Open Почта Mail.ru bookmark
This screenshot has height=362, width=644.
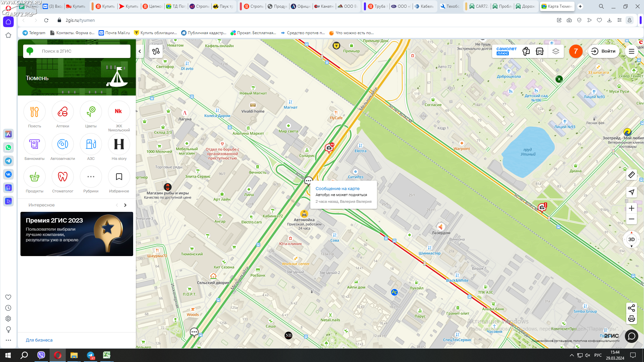pyautogui.click(x=114, y=33)
